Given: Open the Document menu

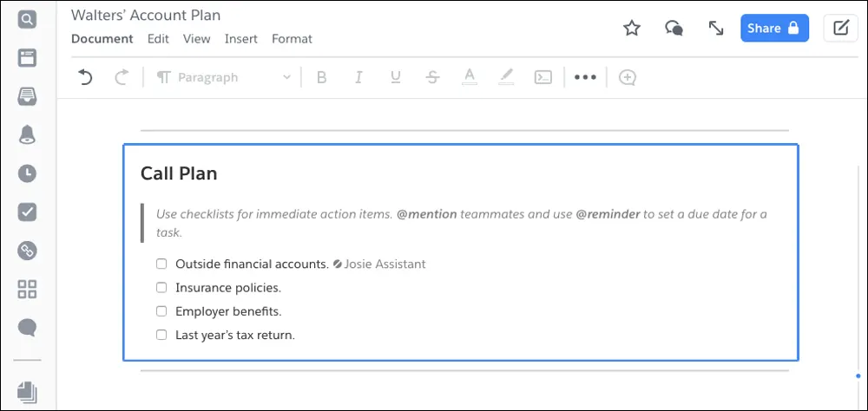Looking at the screenshot, I should pyautogui.click(x=102, y=39).
